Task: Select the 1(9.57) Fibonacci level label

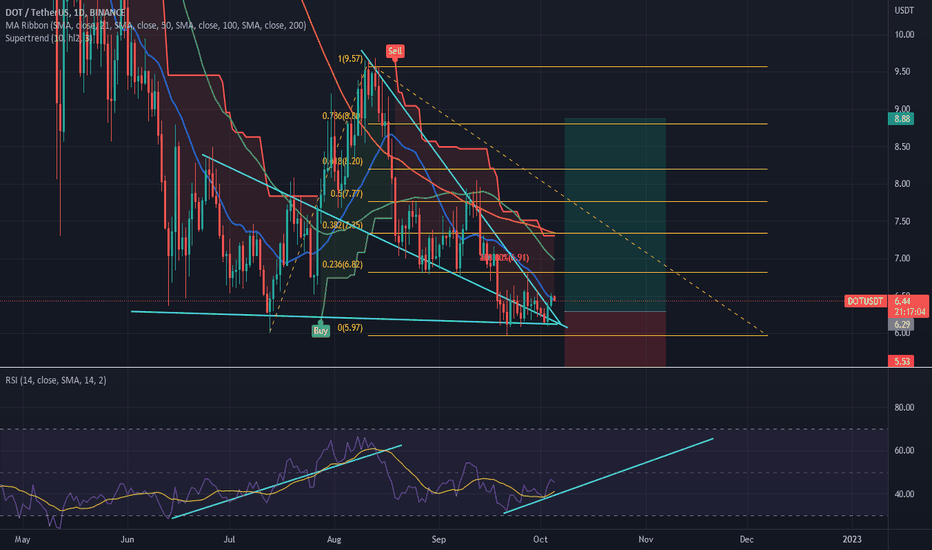Action: [350, 59]
